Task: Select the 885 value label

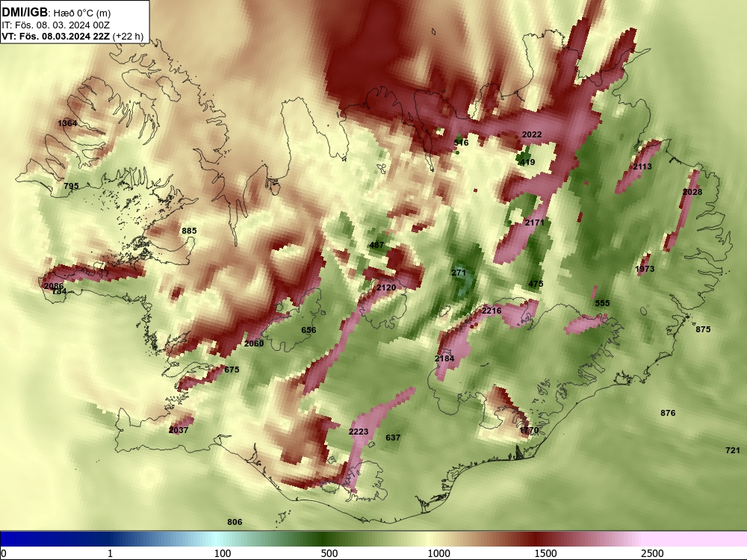Action: point(189,231)
